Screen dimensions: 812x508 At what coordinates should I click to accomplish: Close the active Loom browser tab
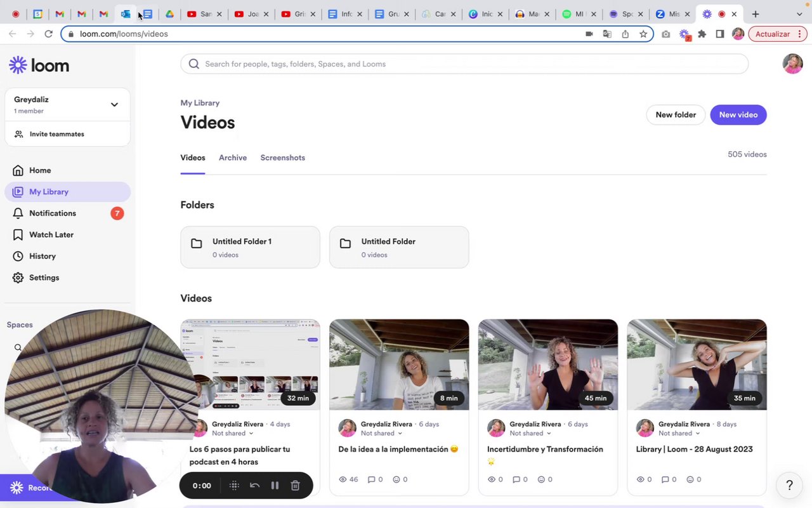coord(734,14)
